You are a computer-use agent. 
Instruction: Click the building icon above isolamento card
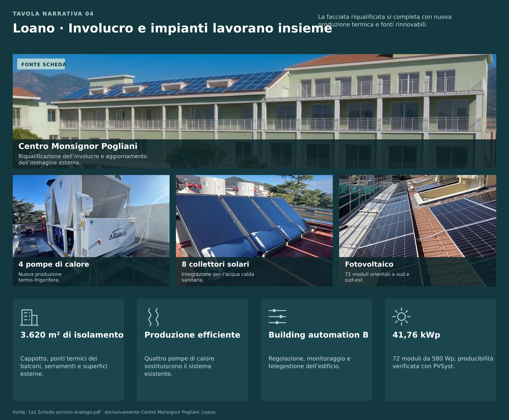[x=30, y=317]
